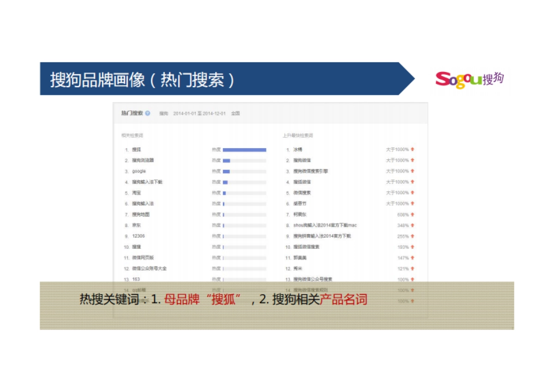Change the region filter 全国

235,113
